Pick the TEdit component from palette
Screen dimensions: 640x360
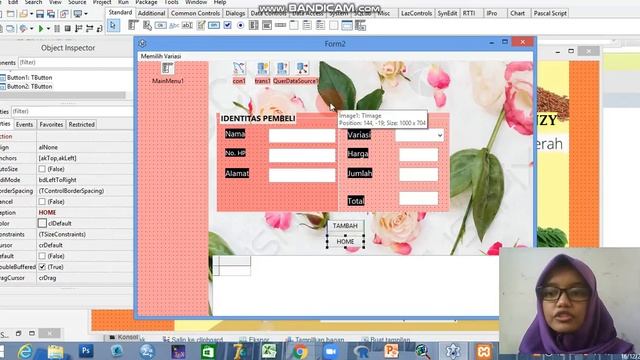coord(187,26)
